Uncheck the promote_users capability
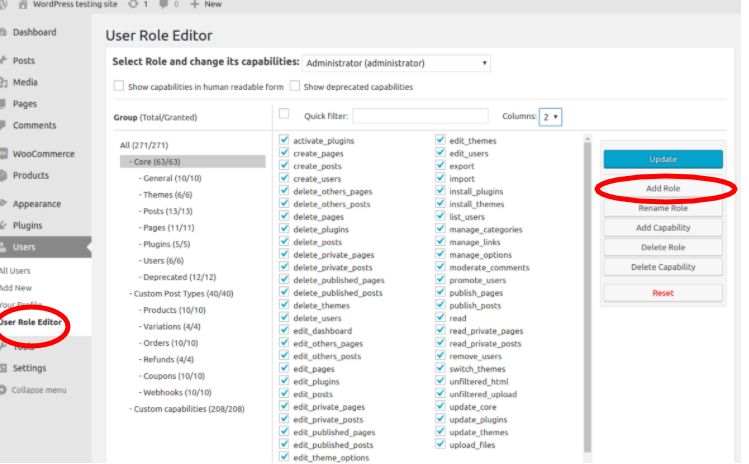The image size is (749, 464). click(440, 279)
